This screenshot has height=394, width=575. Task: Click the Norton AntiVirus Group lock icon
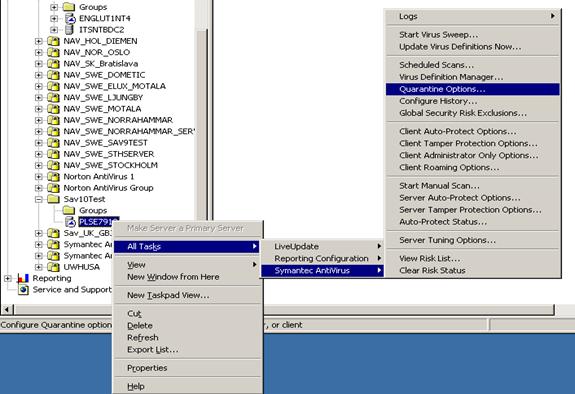(54, 188)
